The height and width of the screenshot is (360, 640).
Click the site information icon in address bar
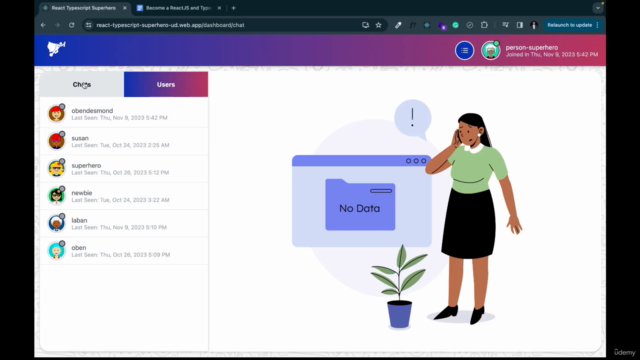(89, 25)
